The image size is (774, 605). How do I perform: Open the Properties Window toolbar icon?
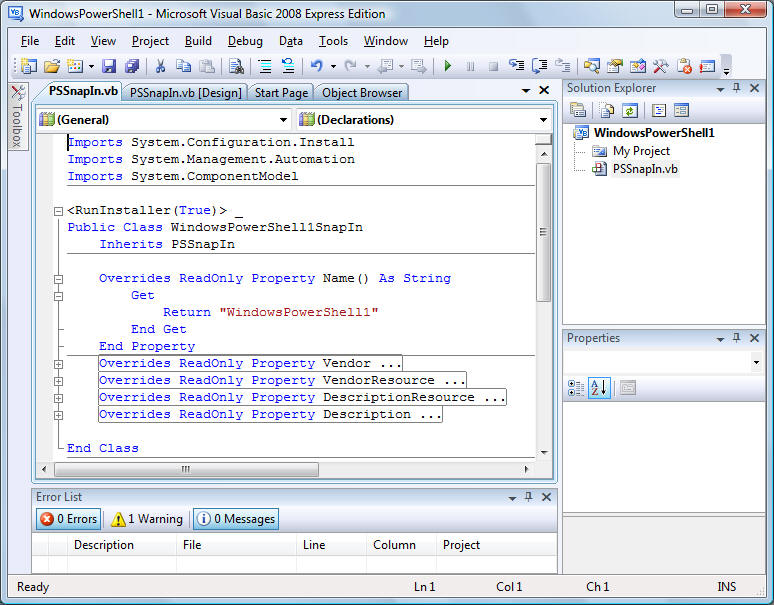615,66
